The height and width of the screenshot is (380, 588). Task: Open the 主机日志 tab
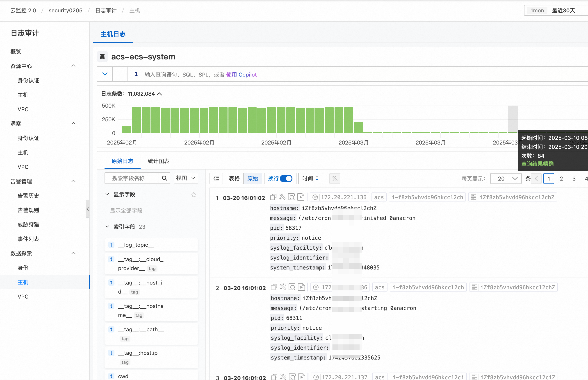113,34
